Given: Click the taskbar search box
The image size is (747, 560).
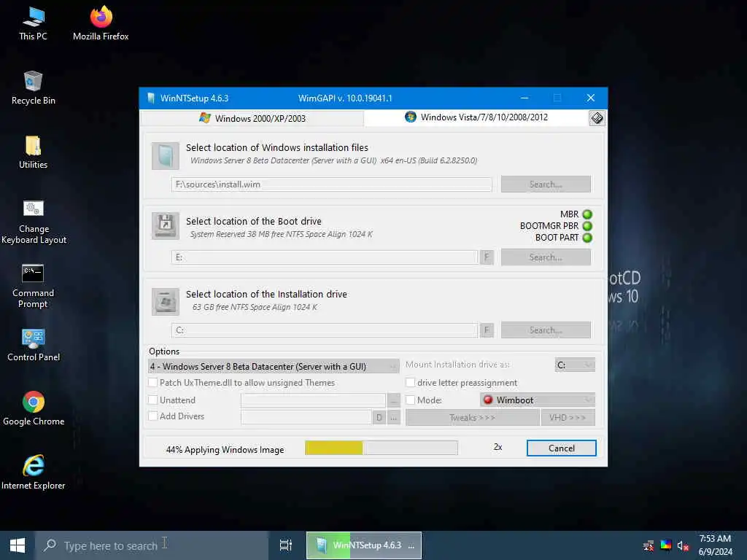Looking at the screenshot, I should tap(152, 545).
